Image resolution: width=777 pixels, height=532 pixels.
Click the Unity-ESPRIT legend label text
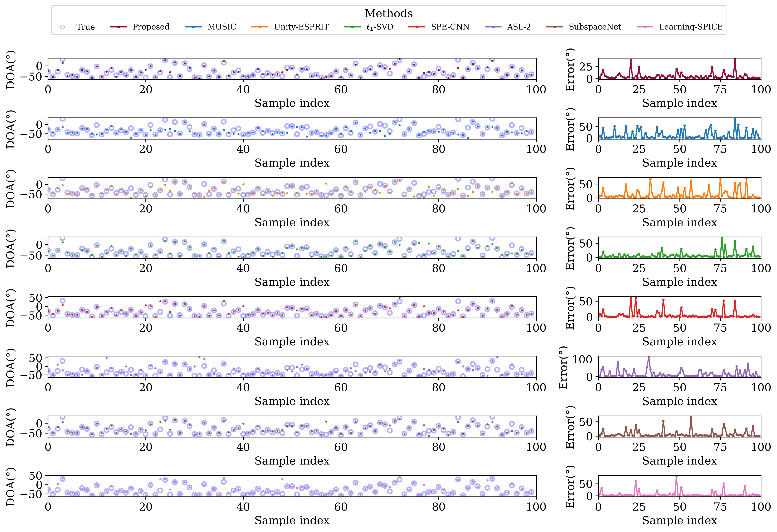[301, 27]
